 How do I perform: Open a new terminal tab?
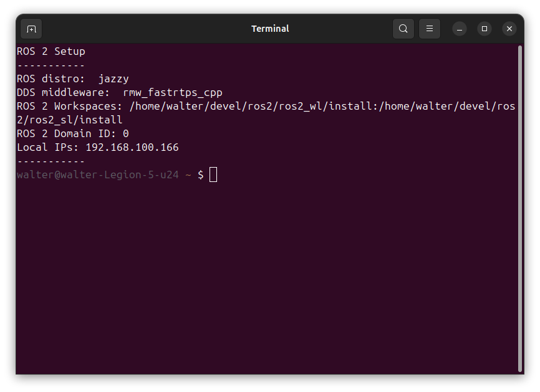tap(31, 29)
